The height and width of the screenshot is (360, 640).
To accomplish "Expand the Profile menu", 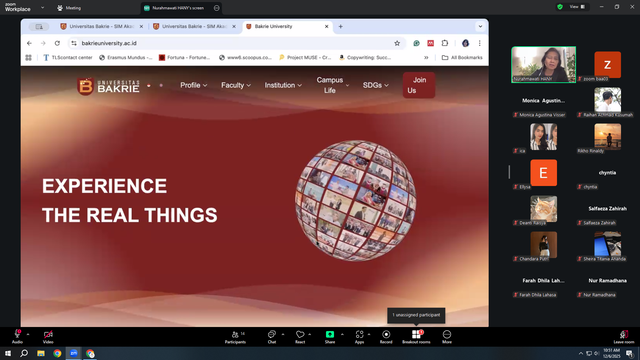I will pos(194,85).
